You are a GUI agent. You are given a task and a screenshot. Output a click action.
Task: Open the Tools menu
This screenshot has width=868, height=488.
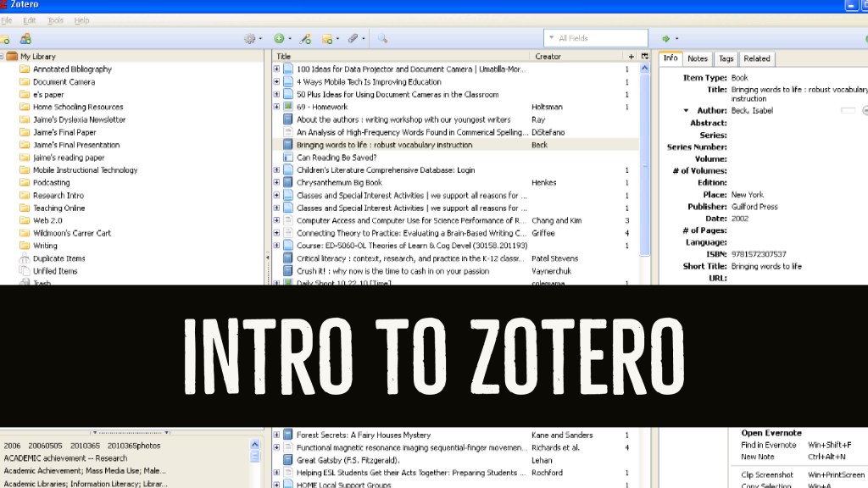tap(55, 19)
